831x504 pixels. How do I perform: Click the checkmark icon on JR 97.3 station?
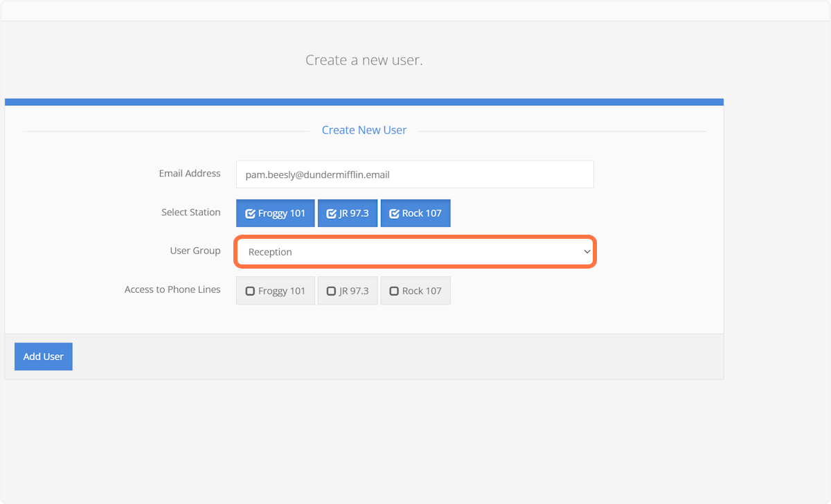click(331, 213)
